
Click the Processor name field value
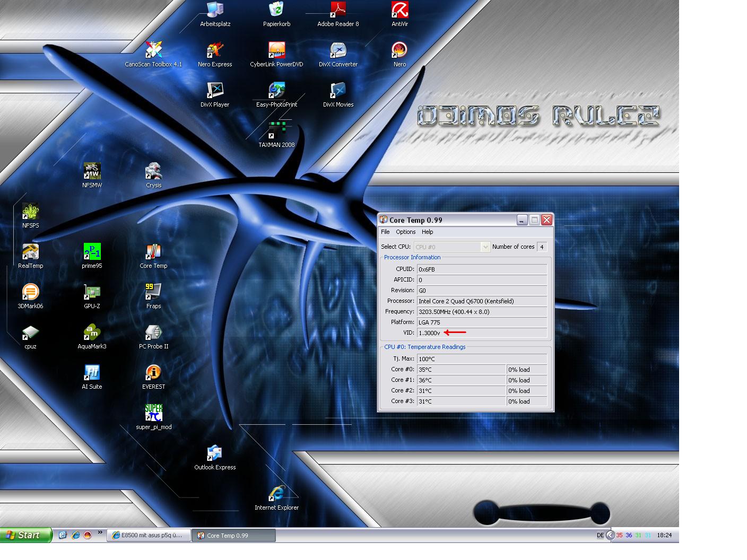point(482,301)
